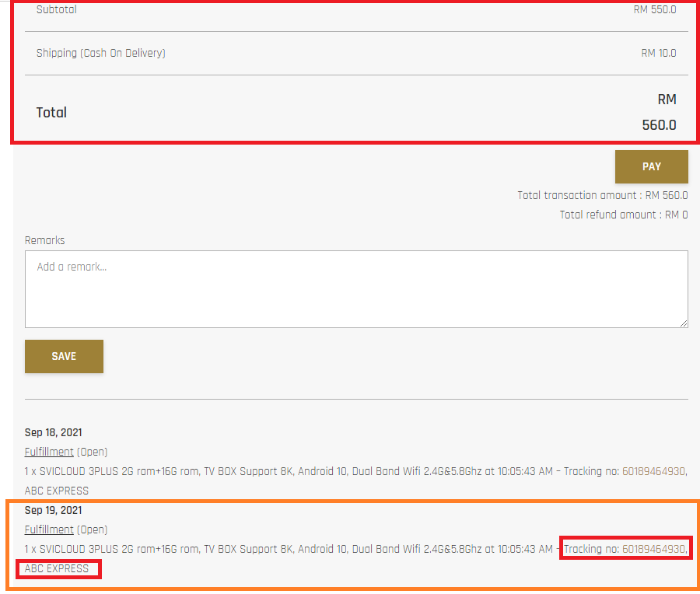Viewport: 700px width, 594px height.
Task: Select 'Total refund amount : RM 0' text
Action: (624, 215)
